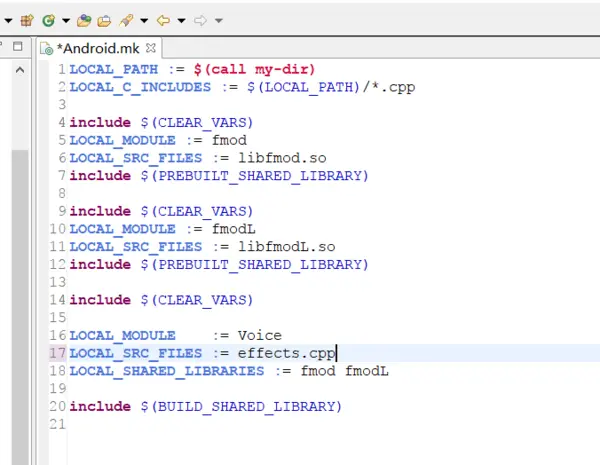Viewport: 600px width, 465px height.
Task: Maximize the left side panel
Action: [18, 46]
